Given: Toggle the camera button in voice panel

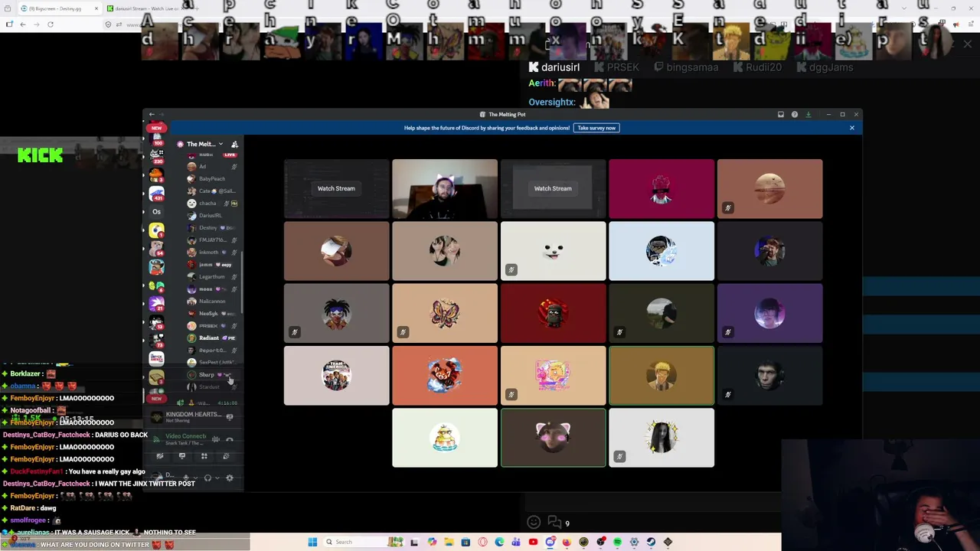Looking at the screenshot, I should pos(160,456).
